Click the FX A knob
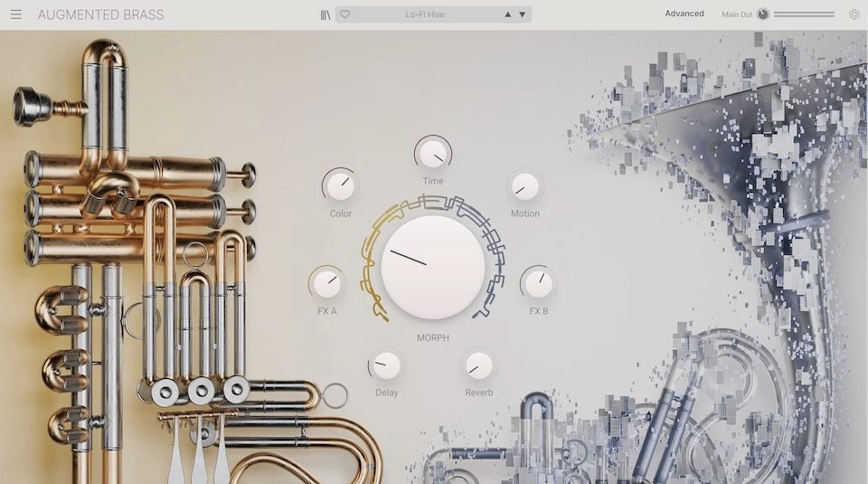Image resolution: width=868 pixels, height=484 pixels. pos(327,284)
